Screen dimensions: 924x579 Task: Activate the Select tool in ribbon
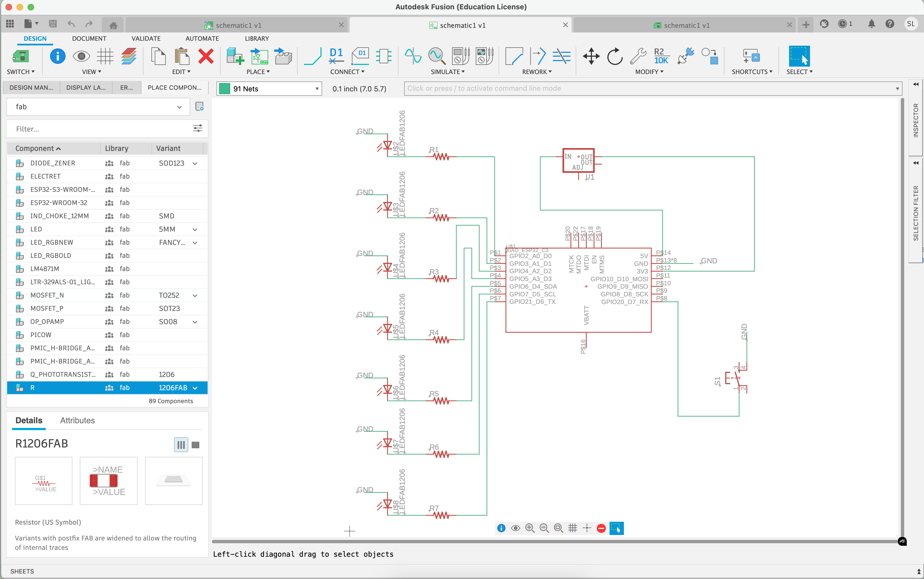799,56
